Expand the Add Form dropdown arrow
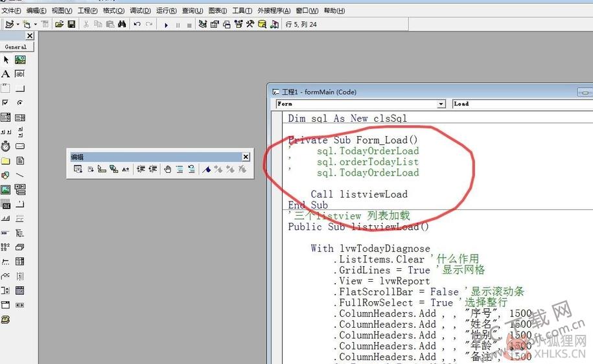 point(36,24)
